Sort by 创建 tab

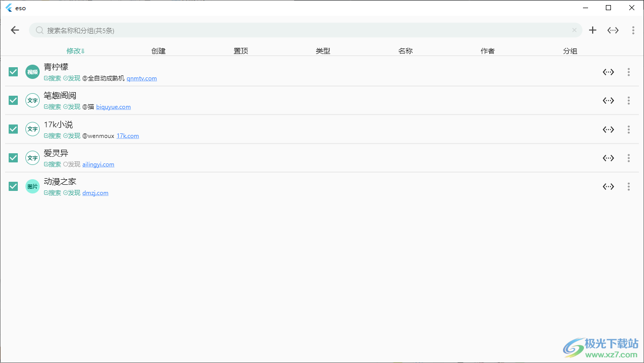[158, 51]
